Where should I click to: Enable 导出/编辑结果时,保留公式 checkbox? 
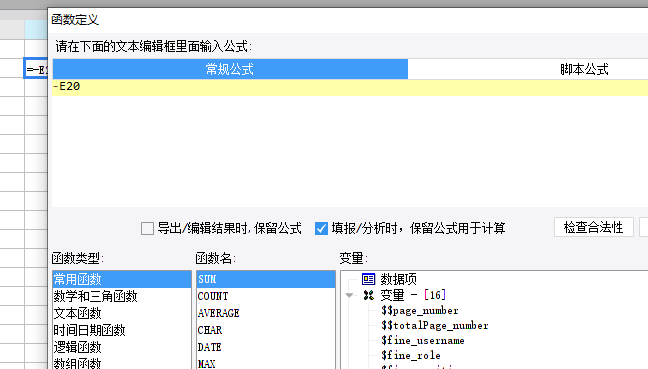click(147, 229)
